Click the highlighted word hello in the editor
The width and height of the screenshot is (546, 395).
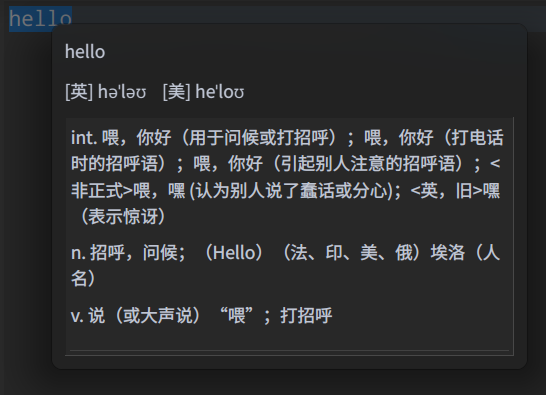pos(40,18)
